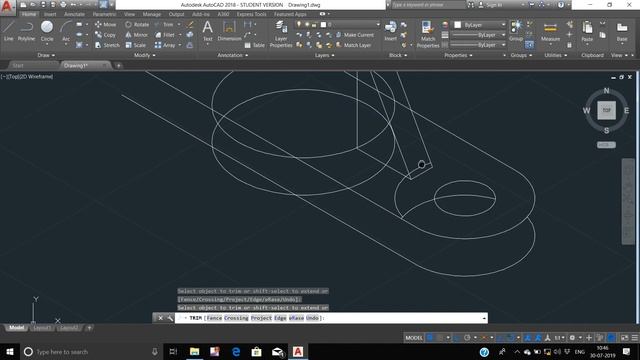Image resolution: width=640 pixels, height=360 pixels.
Task: Click the Make Current layer button
Action: tap(354, 35)
